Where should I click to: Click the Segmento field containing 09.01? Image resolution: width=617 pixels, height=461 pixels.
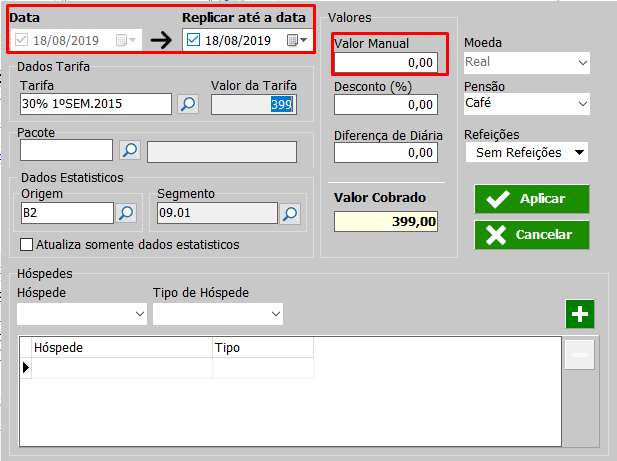pyautogui.click(x=217, y=213)
